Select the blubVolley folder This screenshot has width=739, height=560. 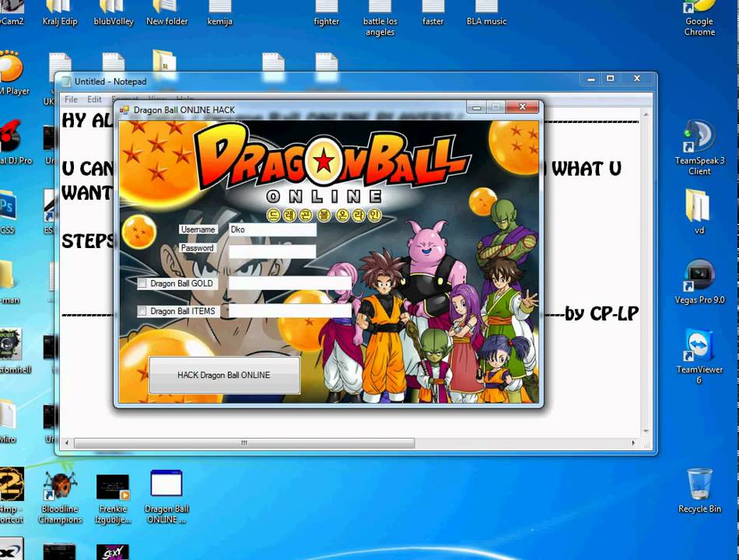click(114, 14)
